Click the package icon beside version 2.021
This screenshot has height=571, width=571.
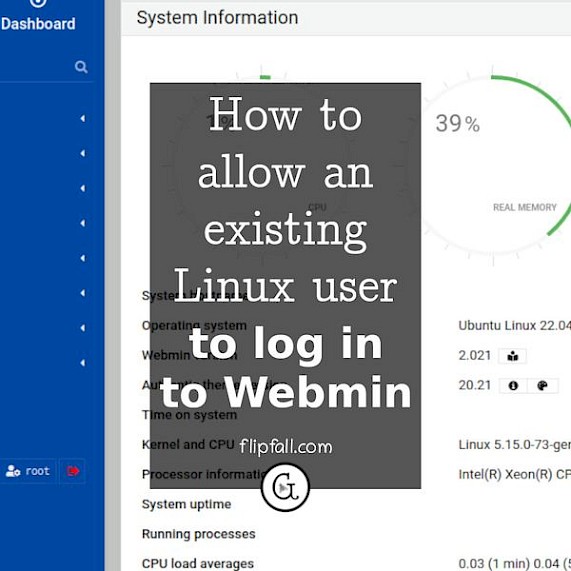512,356
